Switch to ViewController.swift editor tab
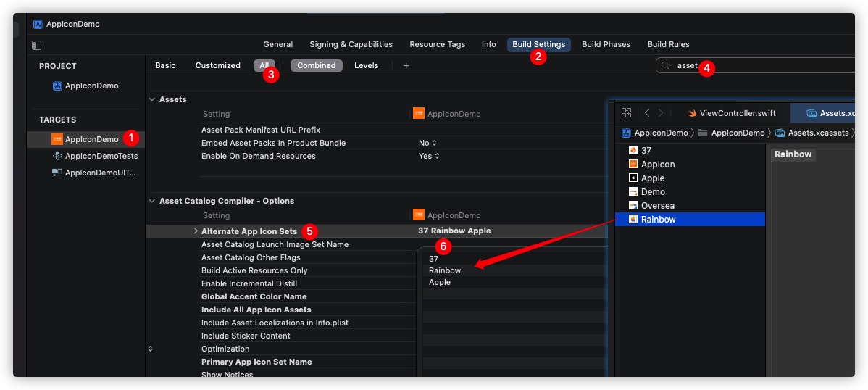 click(x=731, y=113)
